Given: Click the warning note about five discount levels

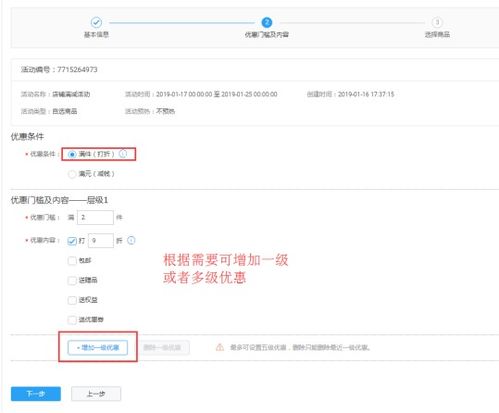Looking at the screenshot, I should pyautogui.click(x=300, y=347).
